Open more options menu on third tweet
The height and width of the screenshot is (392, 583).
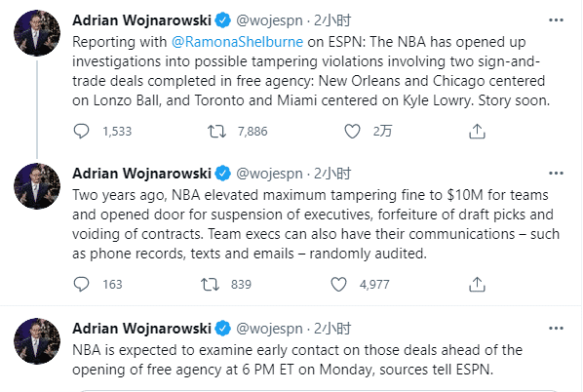pos(557,329)
